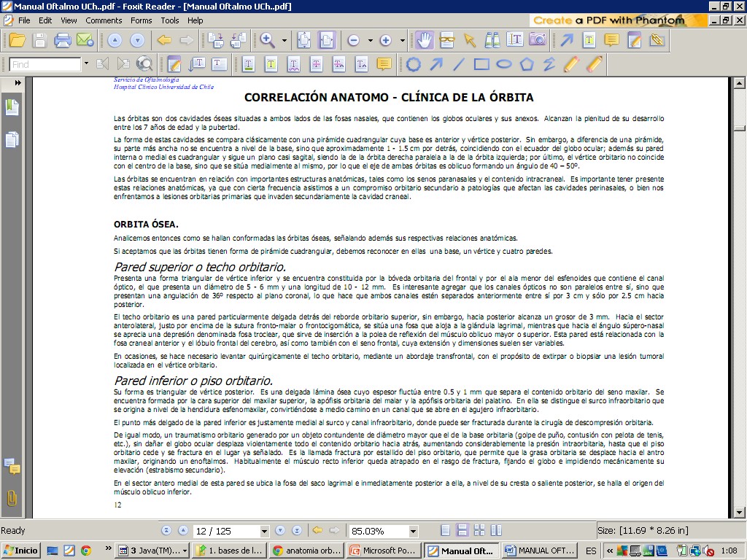
Task: Open the attachments paperclip panel
Action: 12,498
